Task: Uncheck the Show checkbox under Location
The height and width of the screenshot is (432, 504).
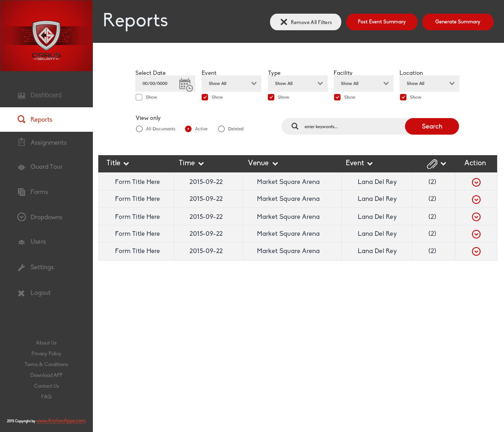Action: 403,97
